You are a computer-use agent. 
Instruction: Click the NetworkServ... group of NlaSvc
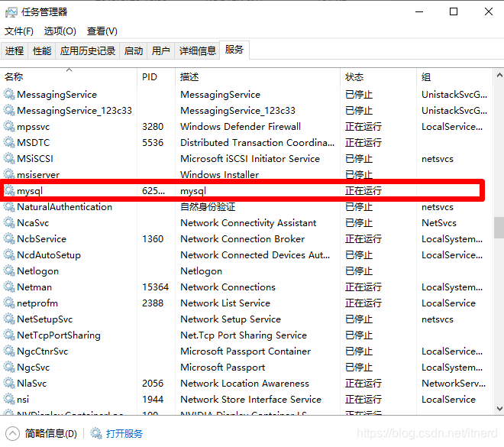pyautogui.click(x=454, y=384)
